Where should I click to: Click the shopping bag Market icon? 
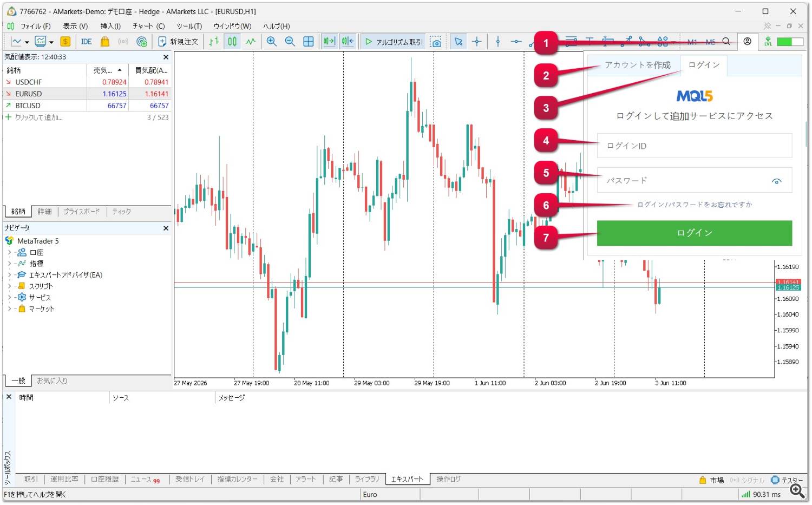click(x=105, y=42)
